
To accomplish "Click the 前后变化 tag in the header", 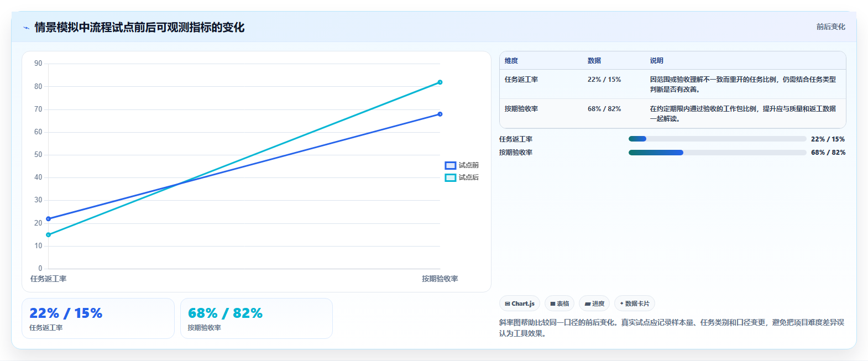I will 831,27.
